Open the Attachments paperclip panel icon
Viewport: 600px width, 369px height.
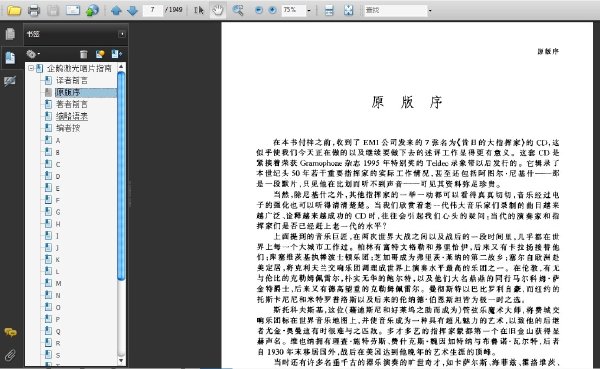click(10, 356)
